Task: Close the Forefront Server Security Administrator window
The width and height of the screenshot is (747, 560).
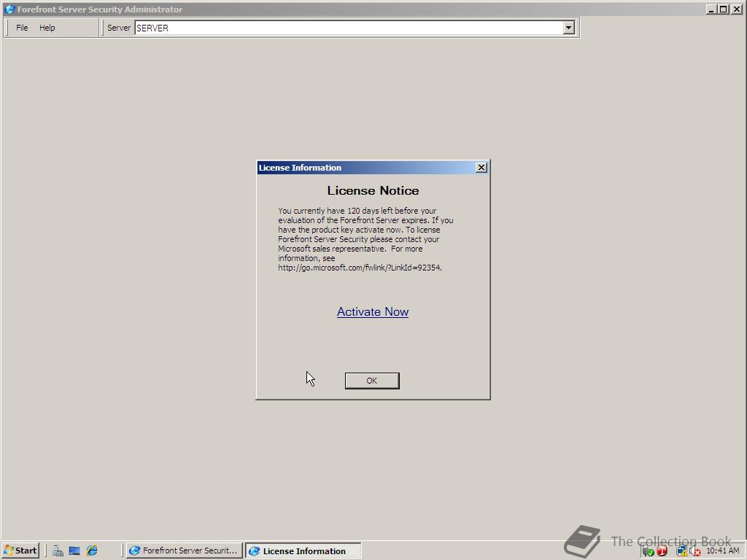Action: 737,9
